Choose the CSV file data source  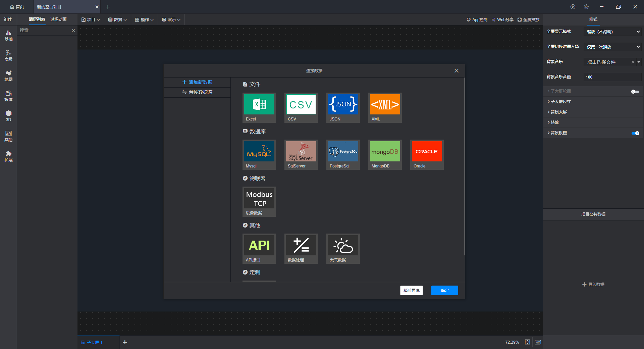click(301, 108)
